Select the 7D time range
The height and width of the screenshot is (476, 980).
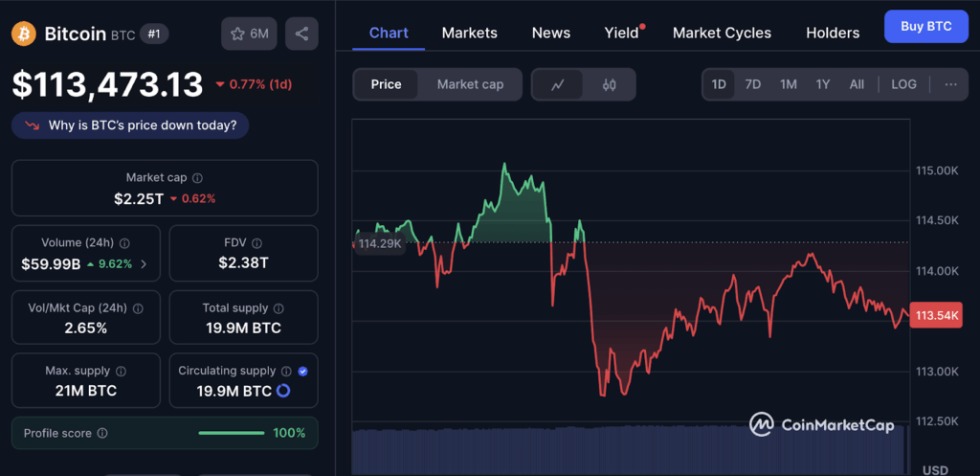click(753, 84)
